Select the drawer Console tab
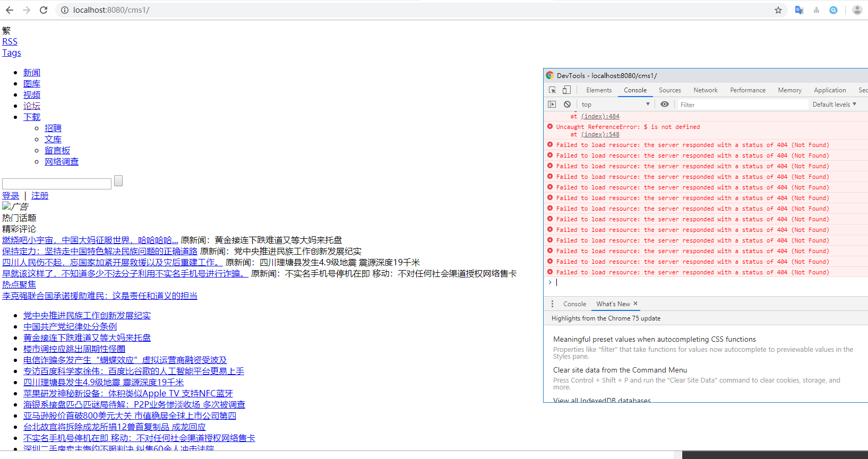Viewport: 868px width, 459px height. tap(575, 304)
